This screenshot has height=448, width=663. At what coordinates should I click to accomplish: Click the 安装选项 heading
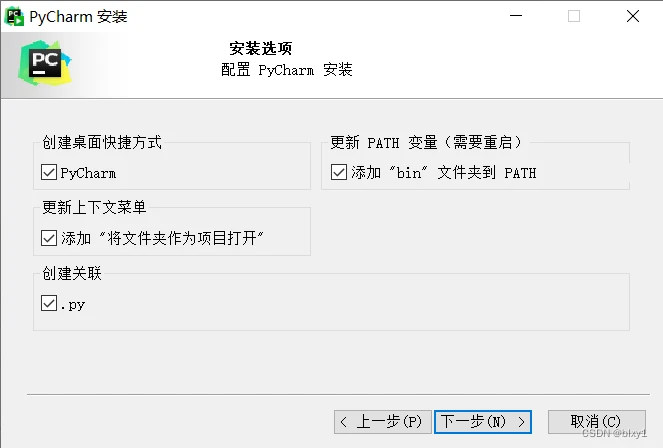coord(260,48)
